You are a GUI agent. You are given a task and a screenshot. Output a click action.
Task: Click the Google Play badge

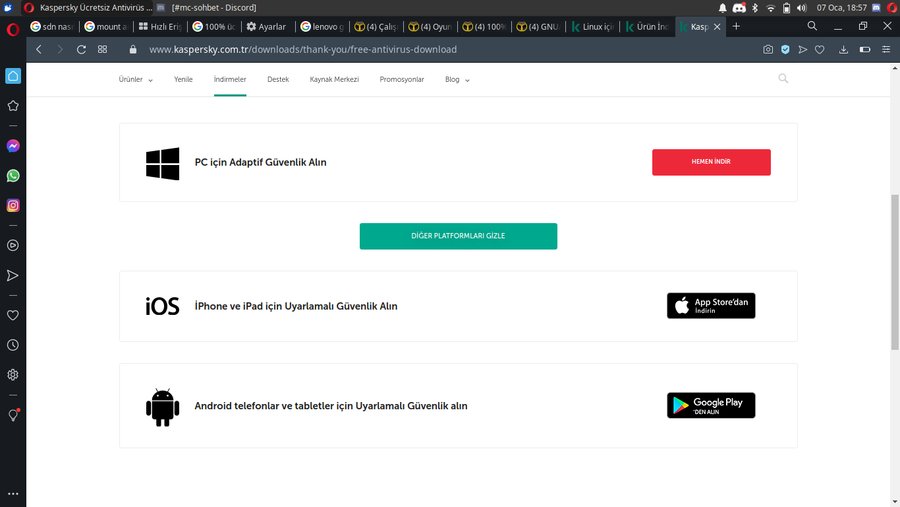[711, 405]
